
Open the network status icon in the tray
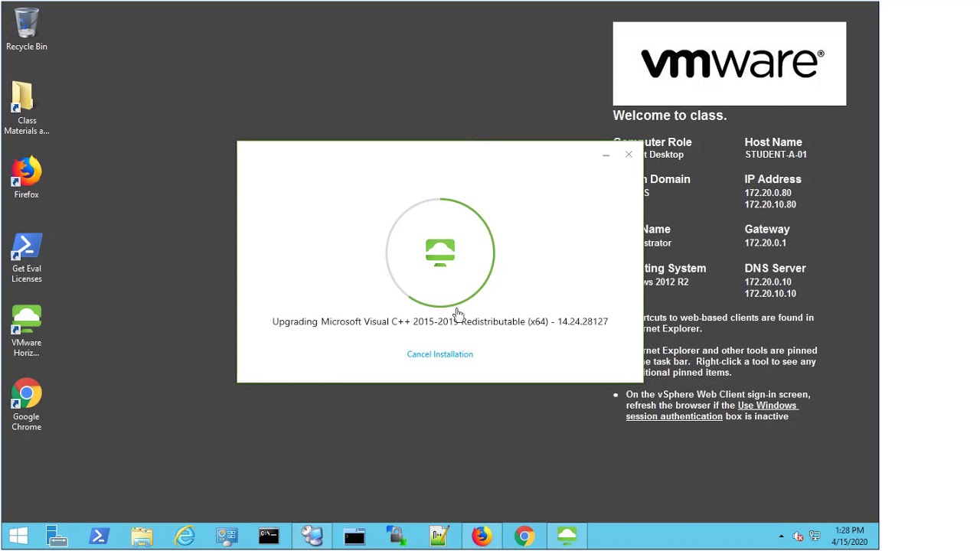tap(815, 536)
